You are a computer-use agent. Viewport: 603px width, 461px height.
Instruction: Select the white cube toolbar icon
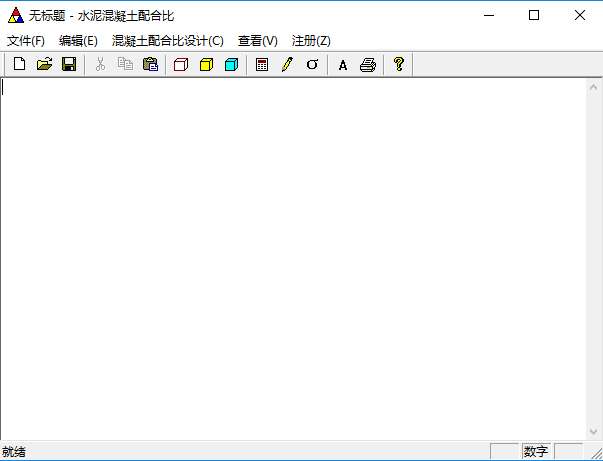tap(181, 64)
